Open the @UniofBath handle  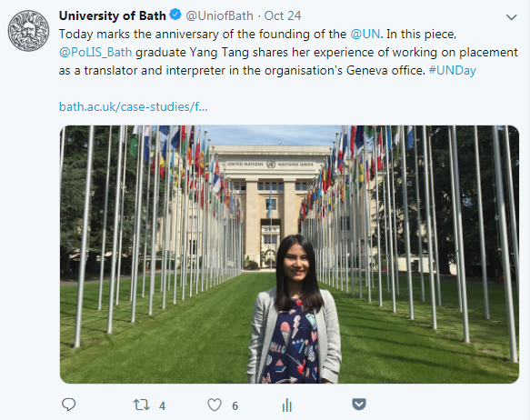click(219, 15)
